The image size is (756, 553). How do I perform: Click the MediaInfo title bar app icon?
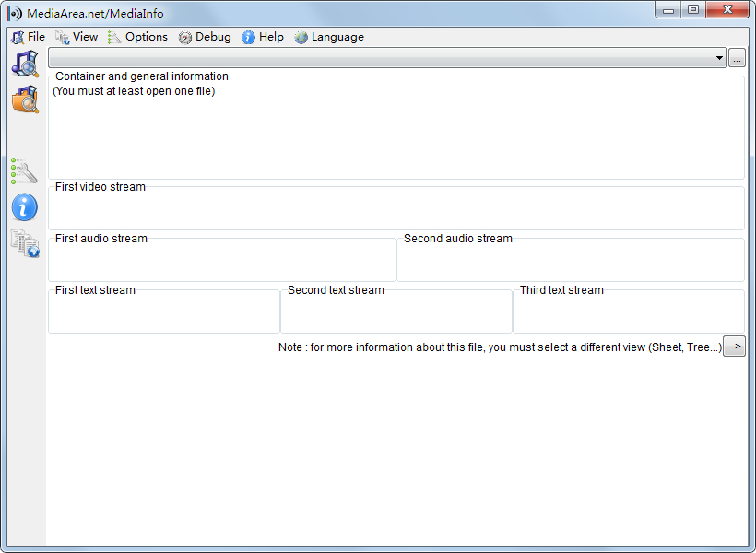click(x=15, y=13)
